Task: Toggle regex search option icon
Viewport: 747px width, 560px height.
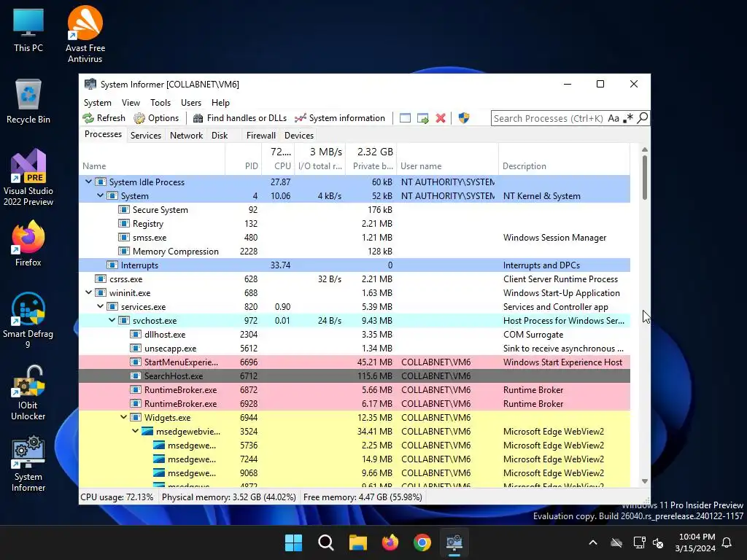Action: click(x=628, y=118)
